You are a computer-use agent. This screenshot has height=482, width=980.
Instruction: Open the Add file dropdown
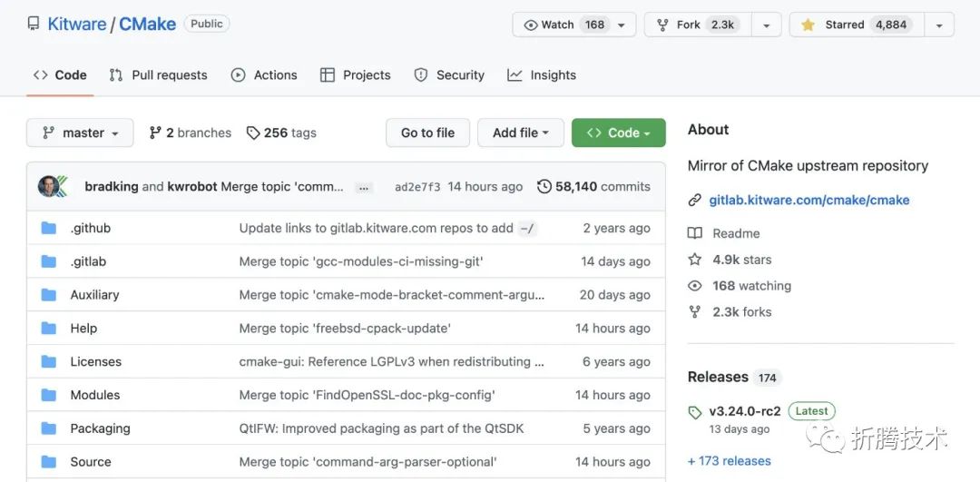click(x=520, y=133)
